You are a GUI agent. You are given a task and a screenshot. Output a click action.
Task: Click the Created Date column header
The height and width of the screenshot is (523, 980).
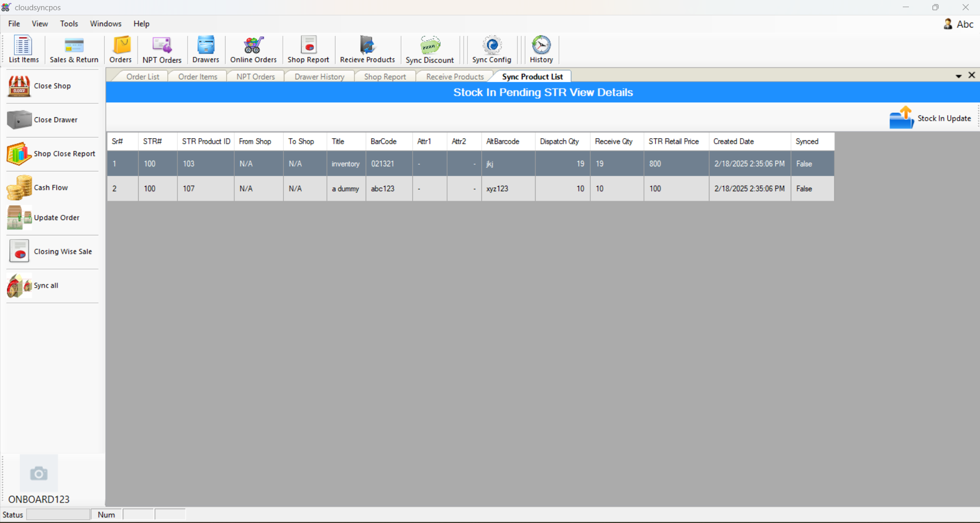click(x=750, y=141)
